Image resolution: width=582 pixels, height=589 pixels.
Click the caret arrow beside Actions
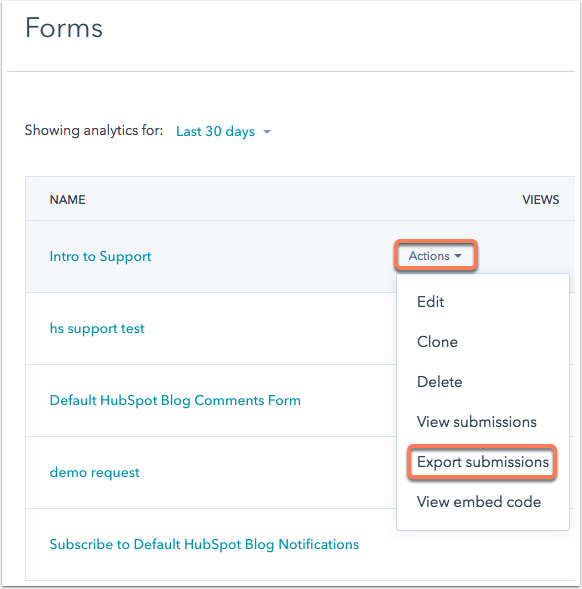458,256
